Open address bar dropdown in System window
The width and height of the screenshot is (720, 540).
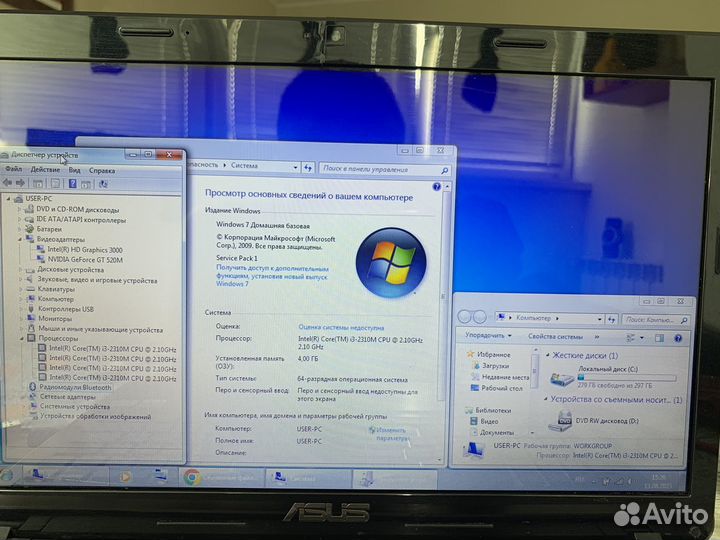coord(295,168)
